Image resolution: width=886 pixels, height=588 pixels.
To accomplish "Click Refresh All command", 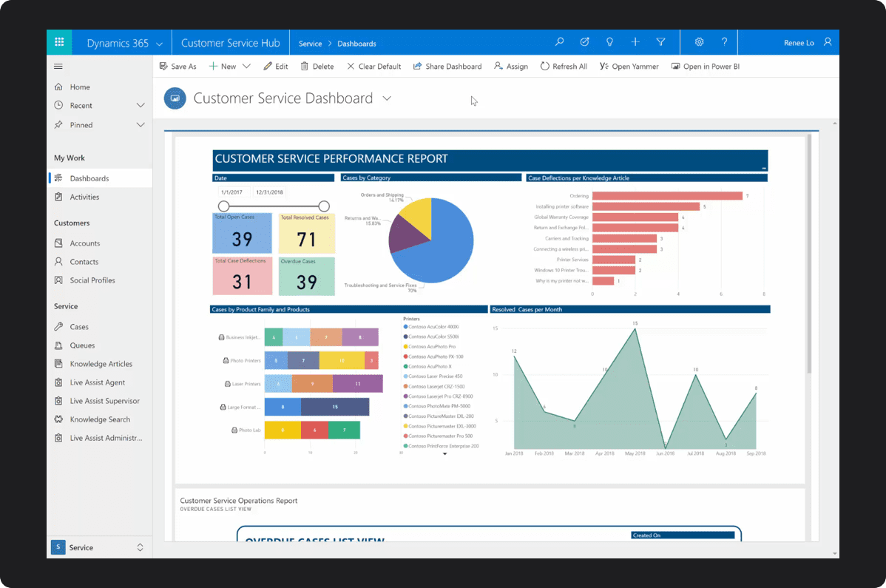I will (x=564, y=67).
